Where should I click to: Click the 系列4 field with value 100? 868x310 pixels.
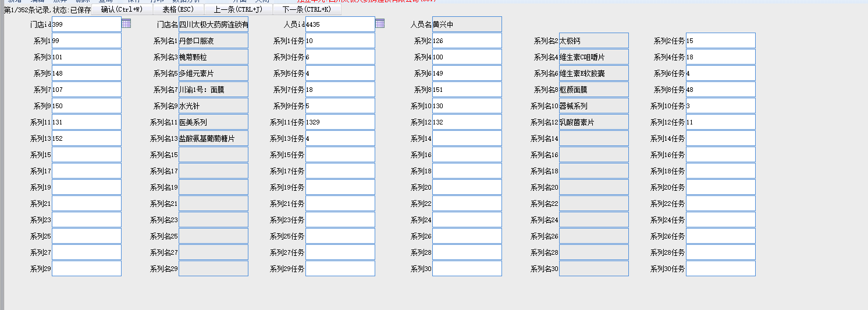467,57
